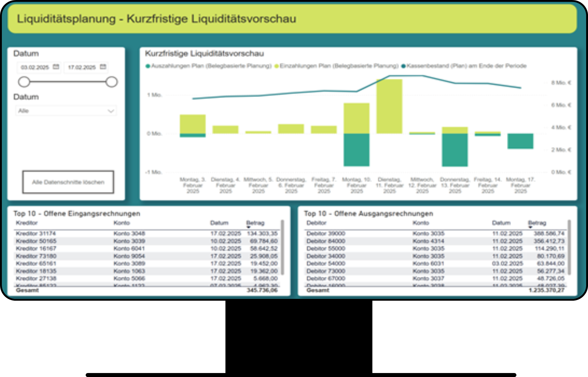The height and width of the screenshot is (377, 588).
Task: Click the end date field 17.02.2025
Action: tap(82, 67)
